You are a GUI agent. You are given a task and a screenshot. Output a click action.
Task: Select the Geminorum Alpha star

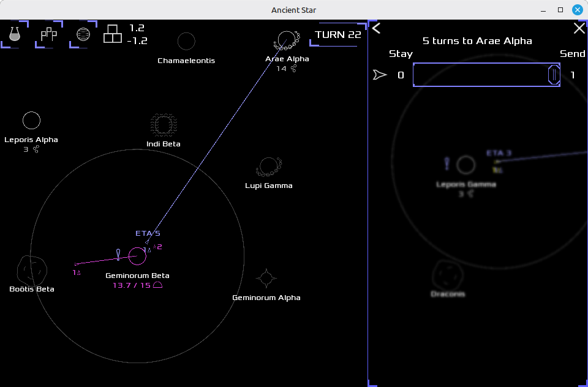coord(266,278)
